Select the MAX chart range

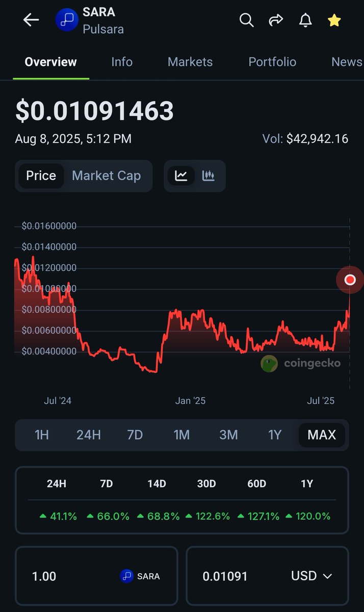point(322,435)
